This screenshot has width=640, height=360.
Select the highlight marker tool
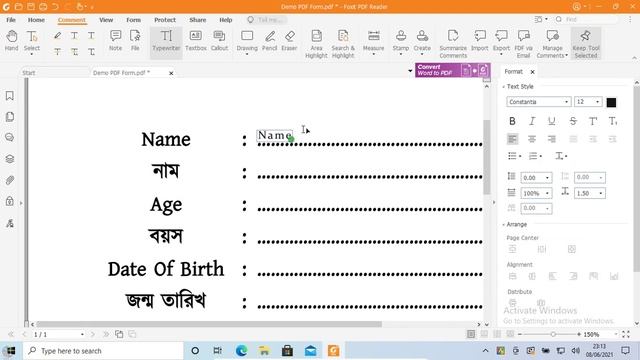coord(58,36)
